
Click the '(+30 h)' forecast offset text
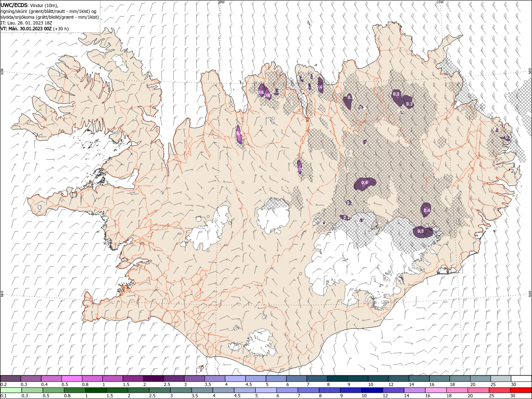61,29
